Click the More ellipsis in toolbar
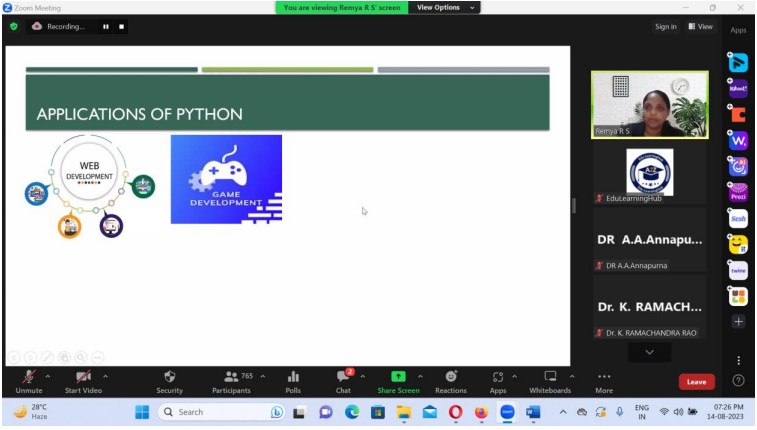Image resolution: width=757 pixels, height=430 pixels. 604,380
